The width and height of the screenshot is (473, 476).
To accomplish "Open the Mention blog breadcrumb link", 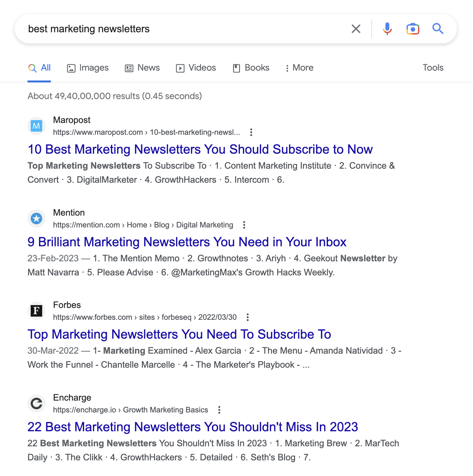I will [x=161, y=225].
